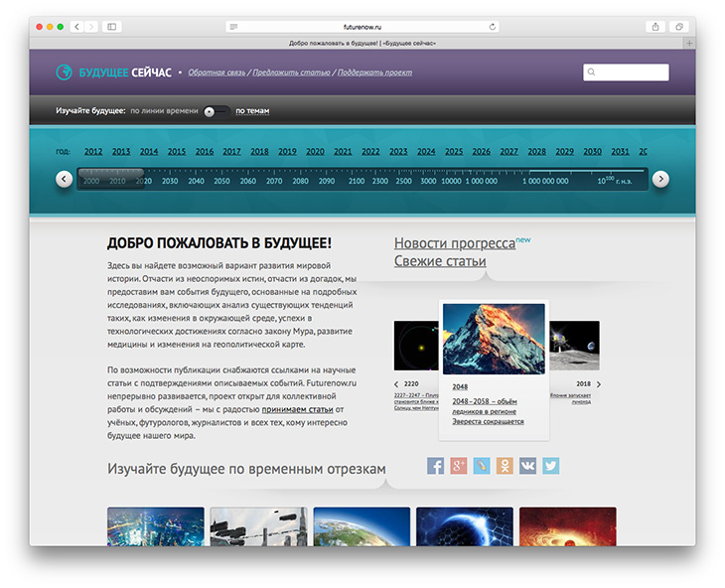Viewport: 725px width, 588px height.
Task: Share on VK using its icon
Action: pos(527,465)
